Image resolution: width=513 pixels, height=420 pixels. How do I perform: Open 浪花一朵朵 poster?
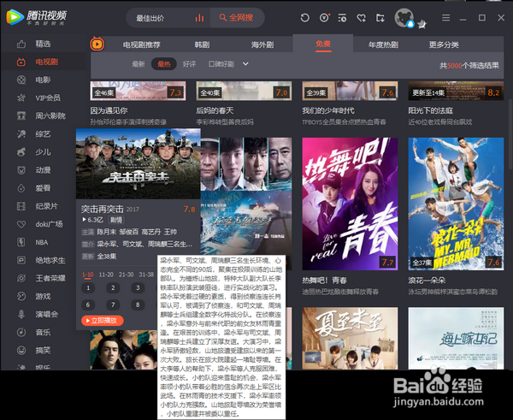tap(456, 204)
